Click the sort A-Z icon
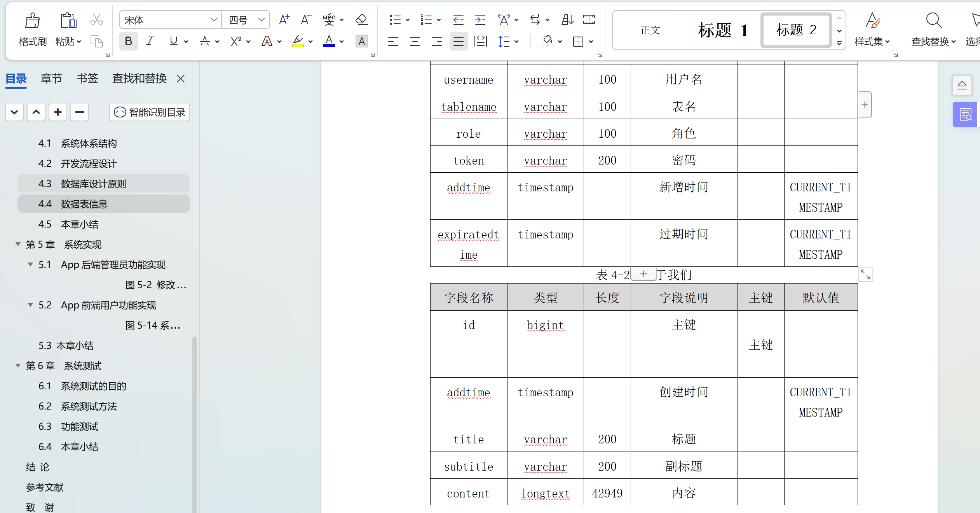Screen dimensions: 980x513 (x=567, y=19)
